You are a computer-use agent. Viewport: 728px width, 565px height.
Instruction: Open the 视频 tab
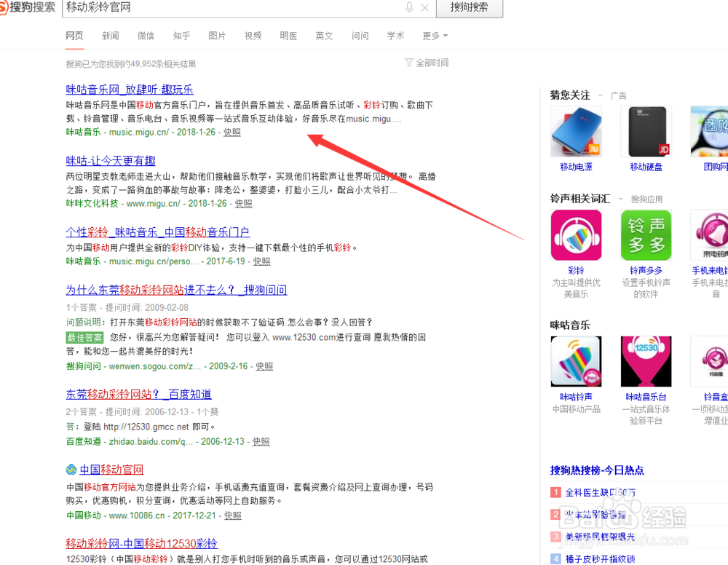pyautogui.click(x=253, y=36)
